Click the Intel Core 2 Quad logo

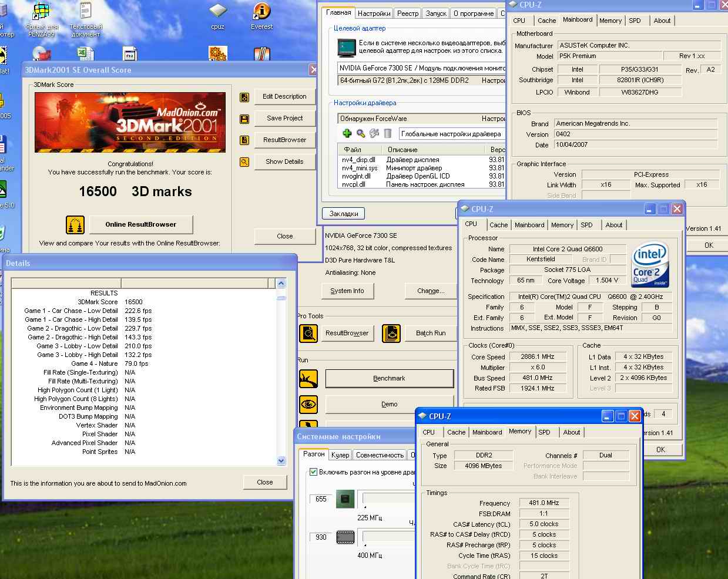[x=649, y=264]
